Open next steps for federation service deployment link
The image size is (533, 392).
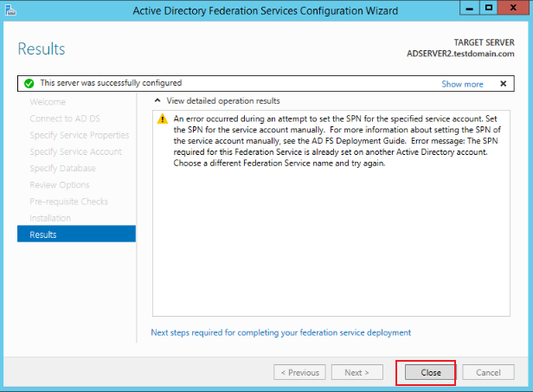click(x=280, y=332)
